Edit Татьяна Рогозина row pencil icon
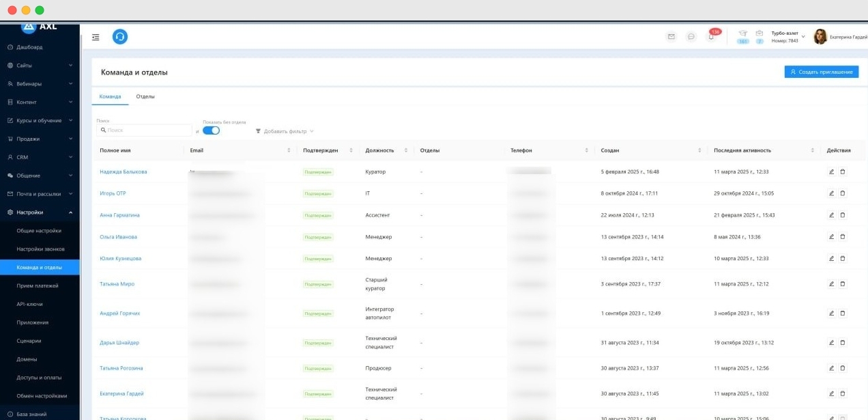The image size is (868, 420). (831, 368)
